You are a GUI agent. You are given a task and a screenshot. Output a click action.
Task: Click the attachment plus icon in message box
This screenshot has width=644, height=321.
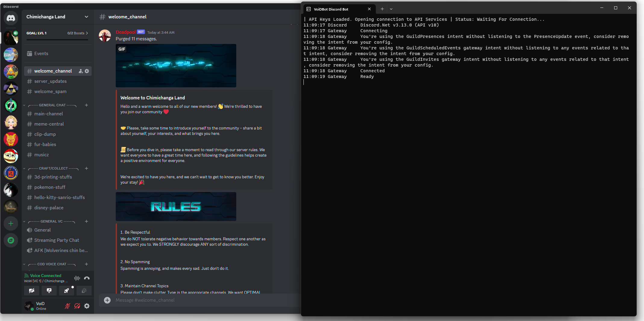[x=107, y=300]
